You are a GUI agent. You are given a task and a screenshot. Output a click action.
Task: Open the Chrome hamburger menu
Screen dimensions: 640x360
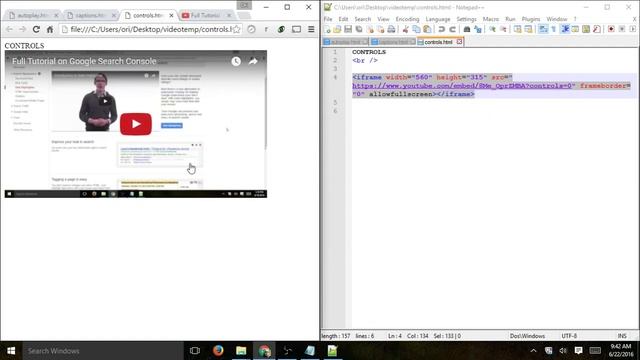pyautogui.click(x=311, y=29)
